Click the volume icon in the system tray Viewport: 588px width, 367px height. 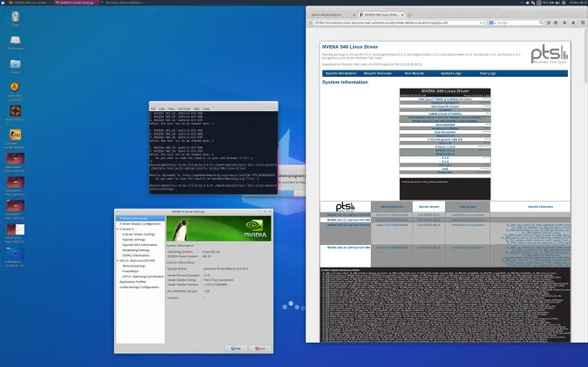(557, 2)
